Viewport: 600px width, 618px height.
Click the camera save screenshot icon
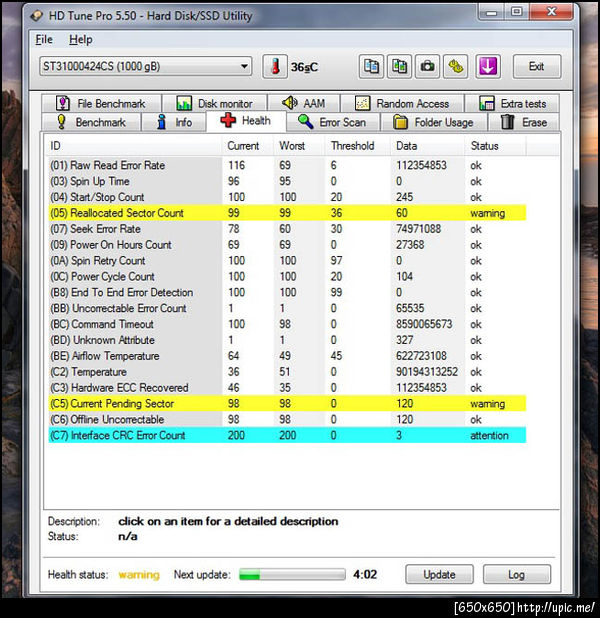click(427, 67)
